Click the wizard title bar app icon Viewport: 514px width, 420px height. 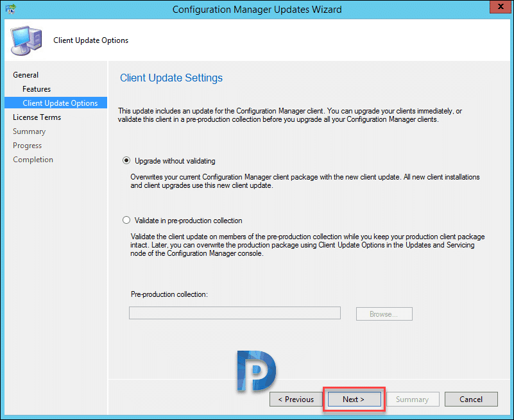pos(10,9)
